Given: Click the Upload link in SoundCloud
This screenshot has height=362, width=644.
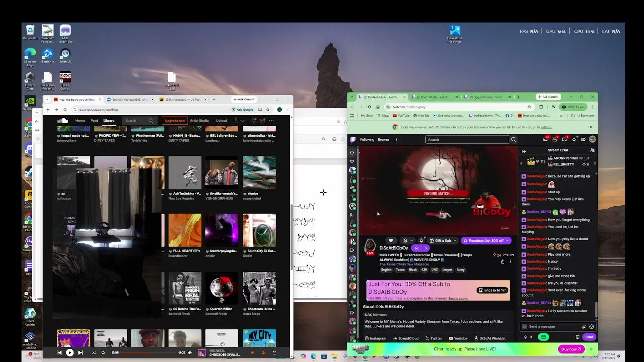Looking at the screenshot, I should pyautogui.click(x=221, y=121).
